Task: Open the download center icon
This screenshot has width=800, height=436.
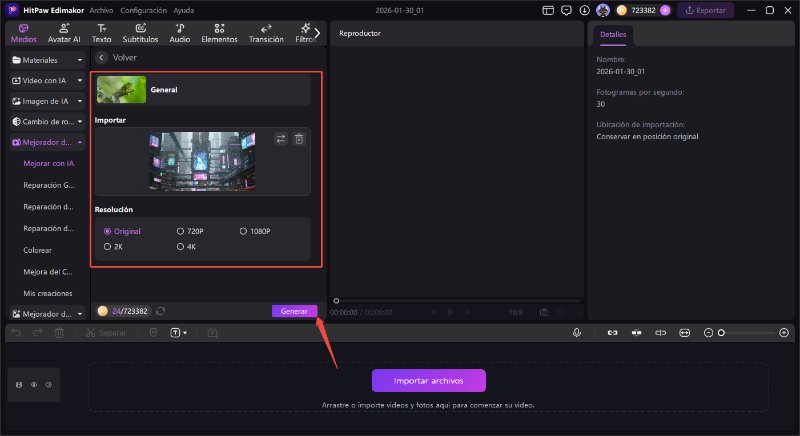Action: (x=585, y=10)
